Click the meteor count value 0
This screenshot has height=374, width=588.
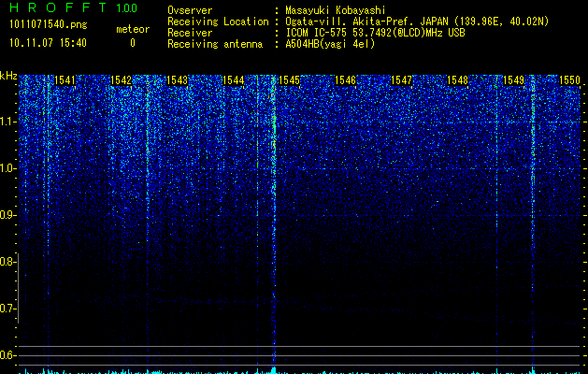133,43
